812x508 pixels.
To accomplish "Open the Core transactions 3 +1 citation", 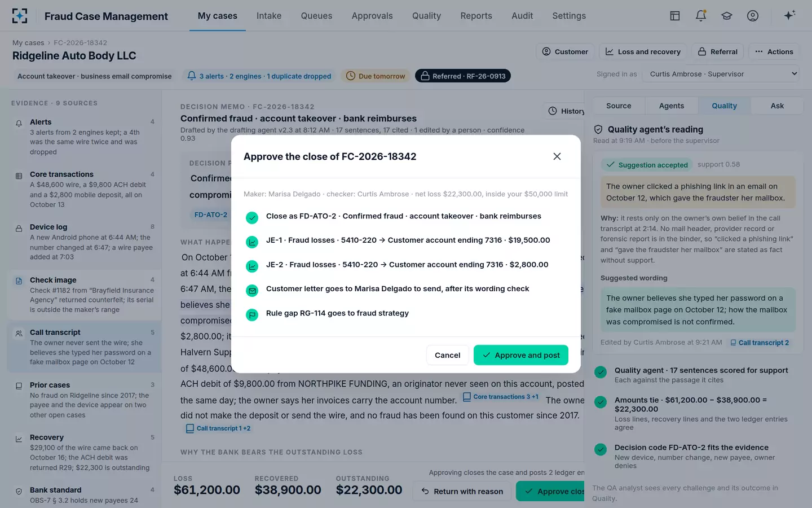I will 501,397.
